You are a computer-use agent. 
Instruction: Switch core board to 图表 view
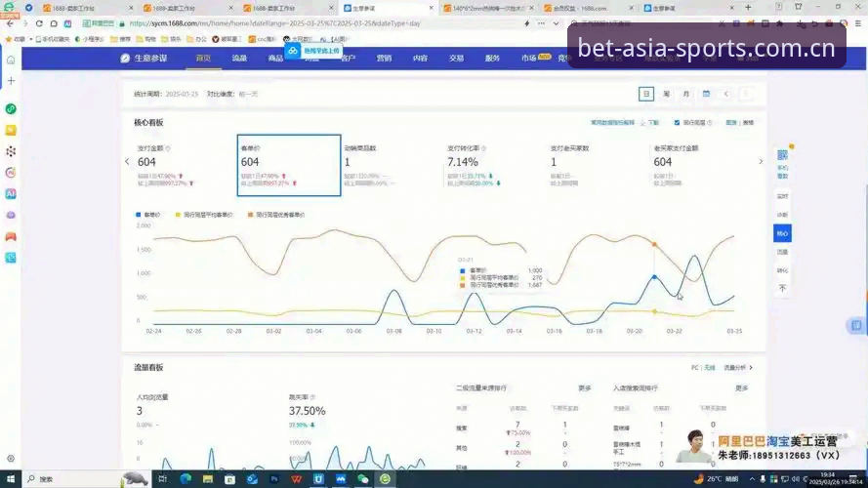click(x=730, y=122)
